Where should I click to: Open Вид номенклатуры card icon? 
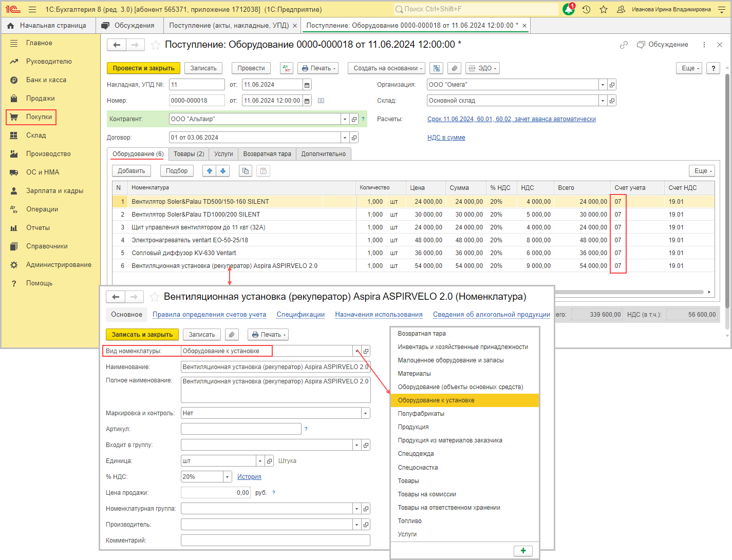pyautogui.click(x=366, y=351)
